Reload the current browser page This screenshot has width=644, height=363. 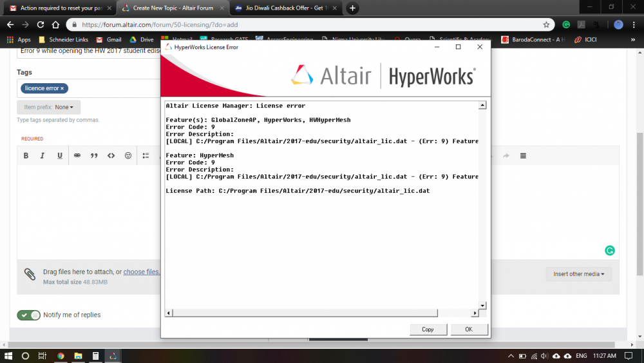[40, 25]
